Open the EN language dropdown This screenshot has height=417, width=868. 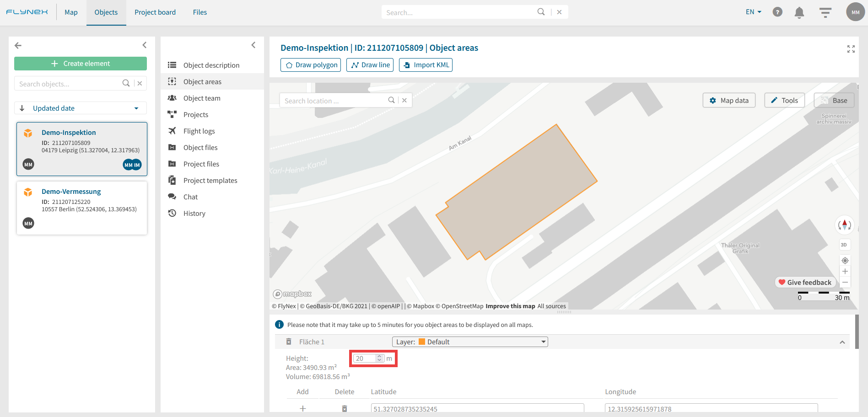point(753,12)
